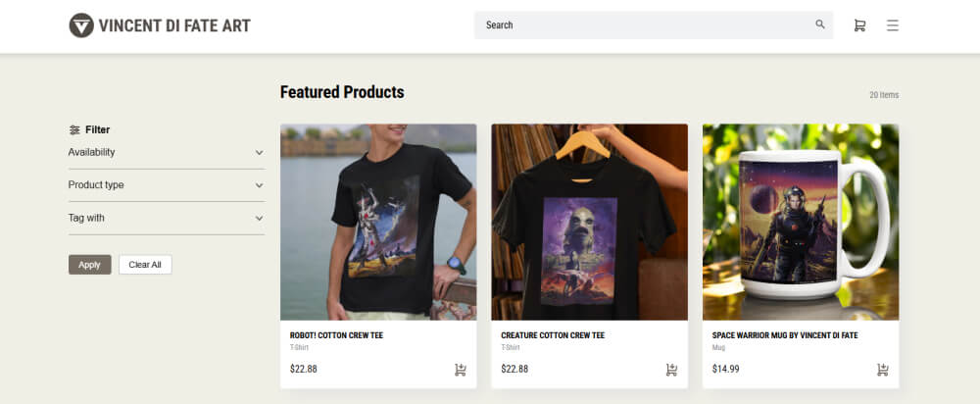Screen dimensions: 980x404
Task: Click the Clear All button
Action: pos(145,265)
